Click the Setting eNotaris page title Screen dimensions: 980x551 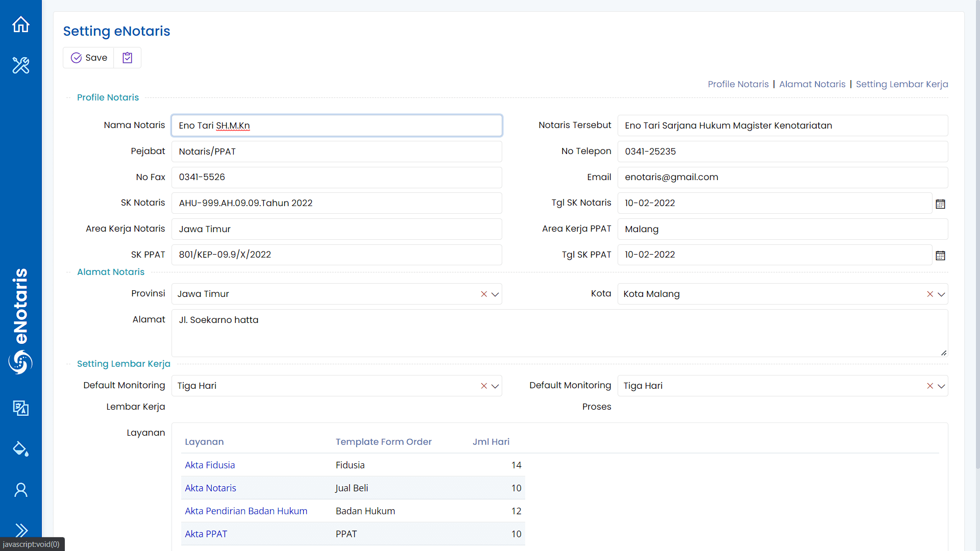click(x=116, y=31)
